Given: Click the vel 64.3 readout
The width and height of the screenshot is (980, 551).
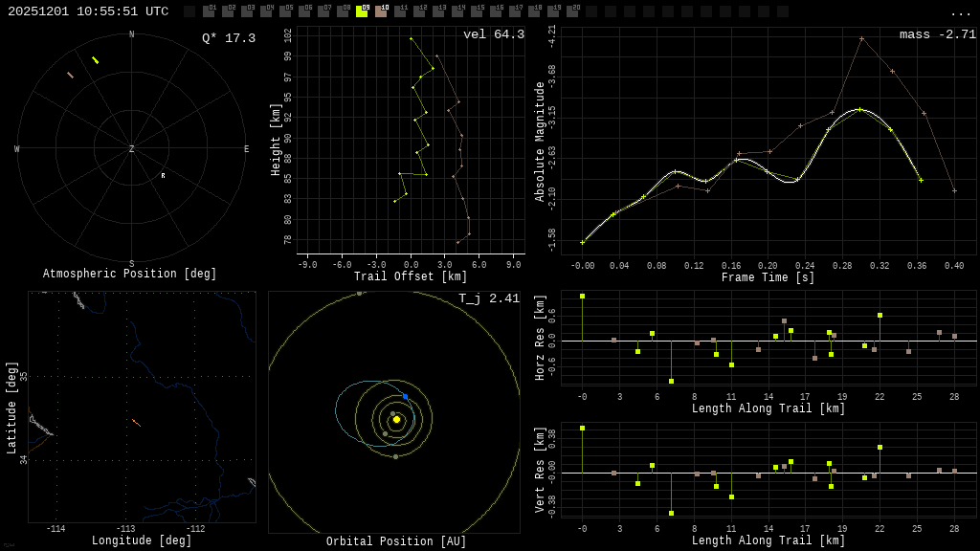Looking at the screenshot, I should pos(494,34).
